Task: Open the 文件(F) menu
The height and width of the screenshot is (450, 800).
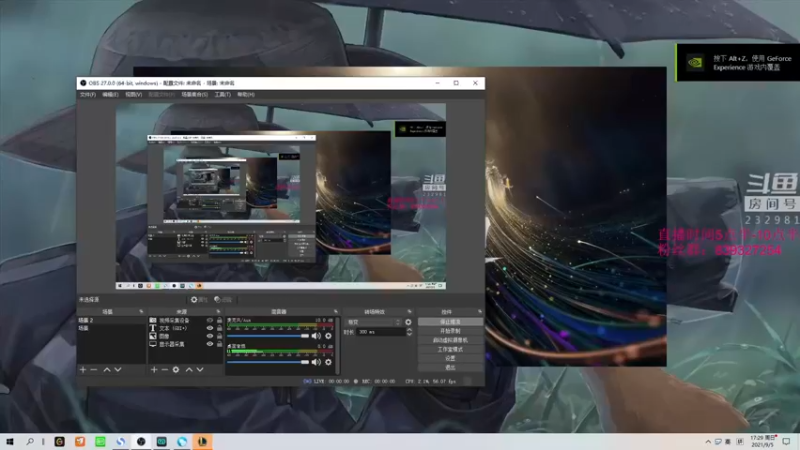Action: coord(88,94)
